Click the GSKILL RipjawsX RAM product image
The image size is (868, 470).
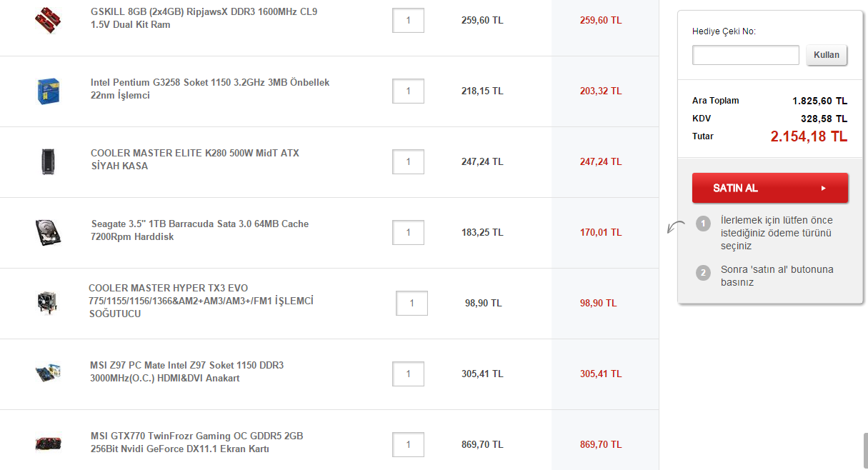pos(48,19)
